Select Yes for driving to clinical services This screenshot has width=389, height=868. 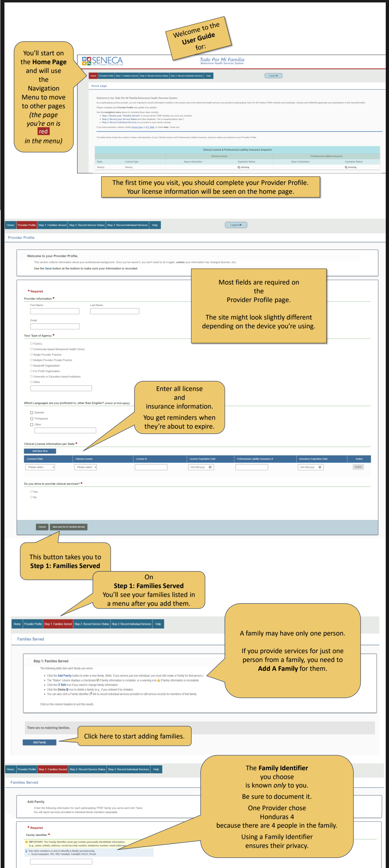pos(31,491)
